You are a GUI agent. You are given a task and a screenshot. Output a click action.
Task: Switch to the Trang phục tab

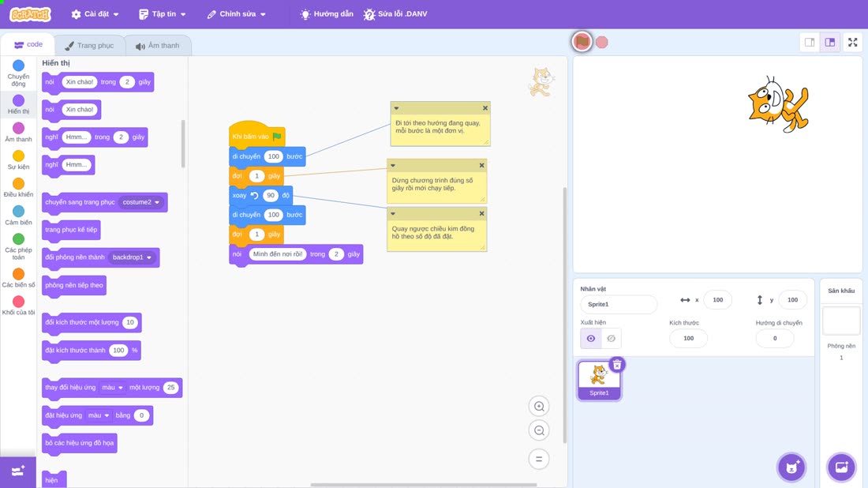click(x=89, y=46)
